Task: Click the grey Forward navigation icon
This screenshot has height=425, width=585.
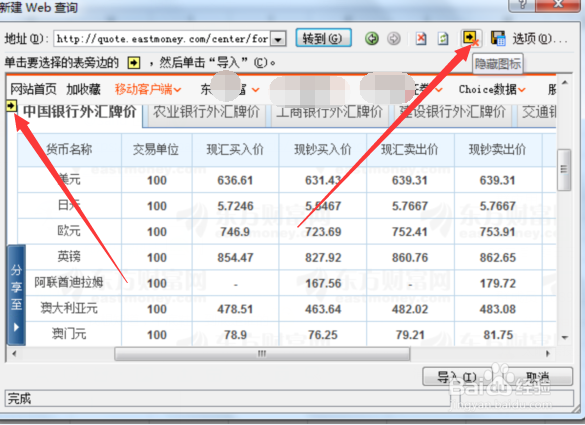Action: [394, 38]
